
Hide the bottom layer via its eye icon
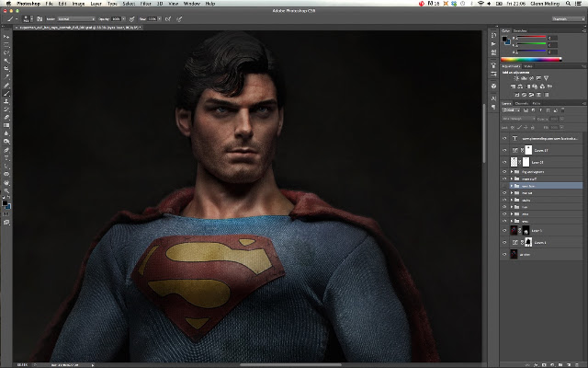[504, 255]
